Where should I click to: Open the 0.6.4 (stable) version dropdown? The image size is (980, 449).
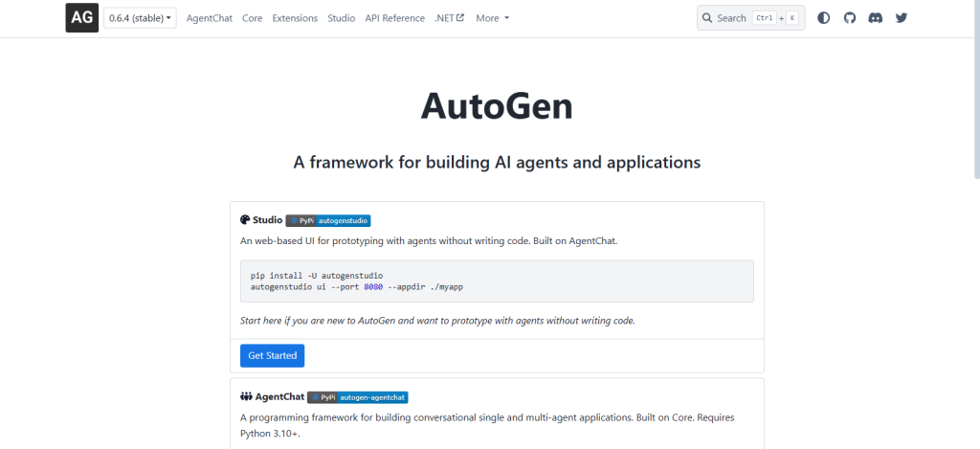coord(140,18)
